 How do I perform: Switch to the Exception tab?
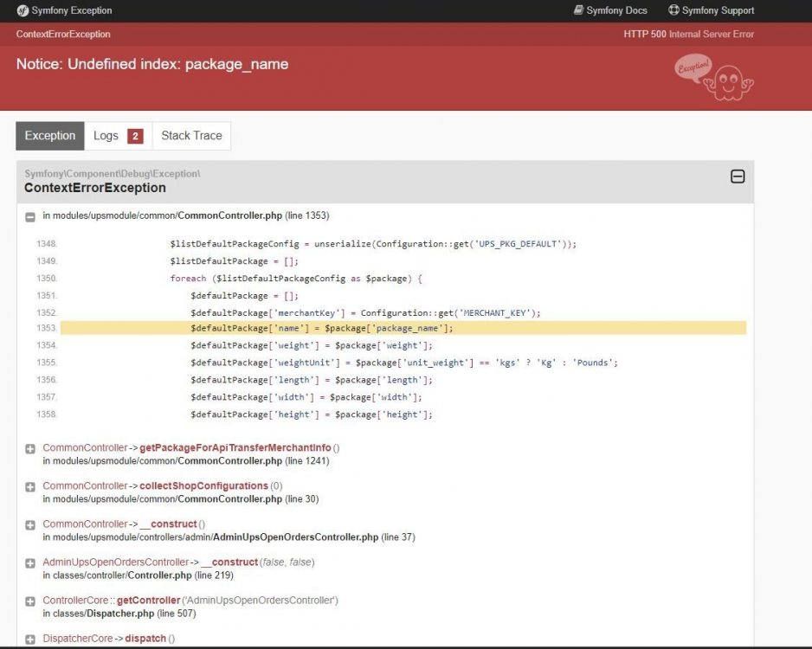pyautogui.click(x=50, y=136)
